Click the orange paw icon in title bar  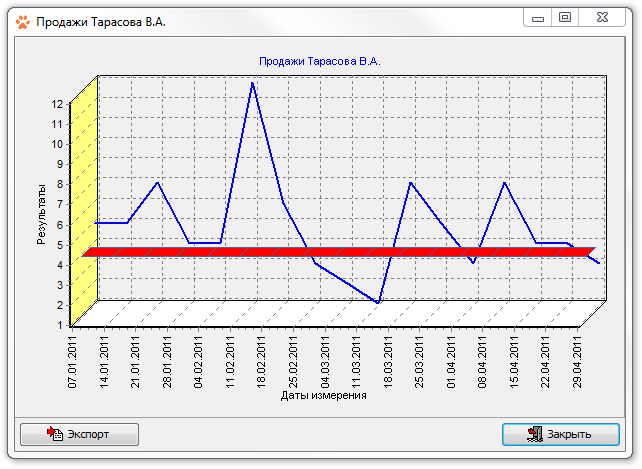coord(23,22)
